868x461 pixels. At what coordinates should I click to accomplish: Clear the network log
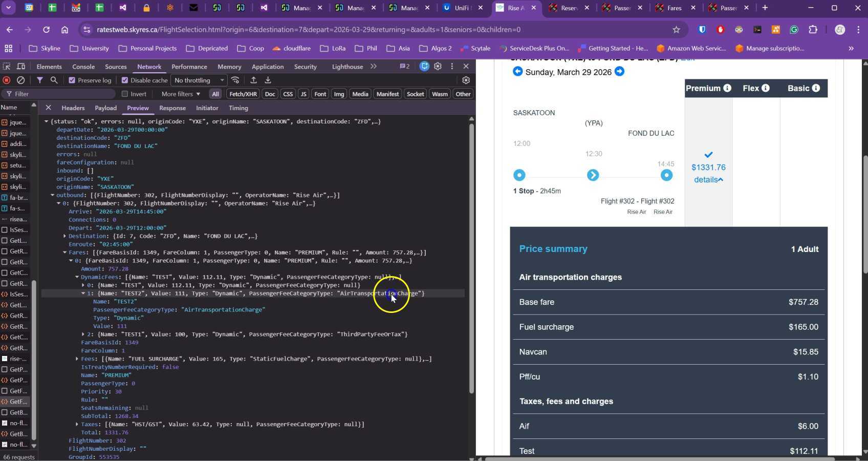[21, 80]
